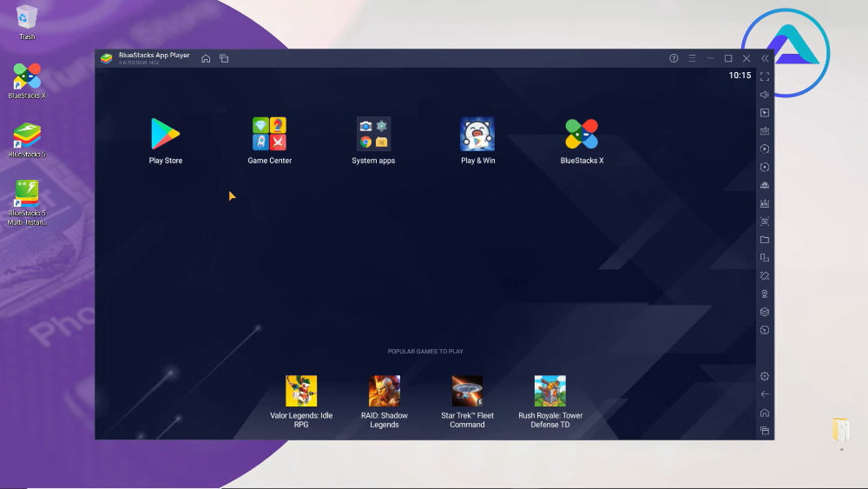This screenshot has height=489, width=868.
Task: Open the hamburger menu in title bar
Action: pyautogui.click(x=692, y=58)
